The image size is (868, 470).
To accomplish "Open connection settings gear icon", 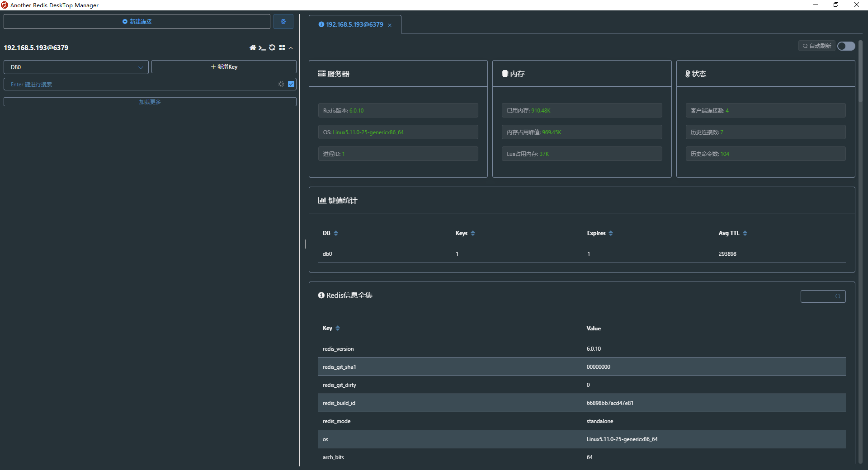I will 283,21.
